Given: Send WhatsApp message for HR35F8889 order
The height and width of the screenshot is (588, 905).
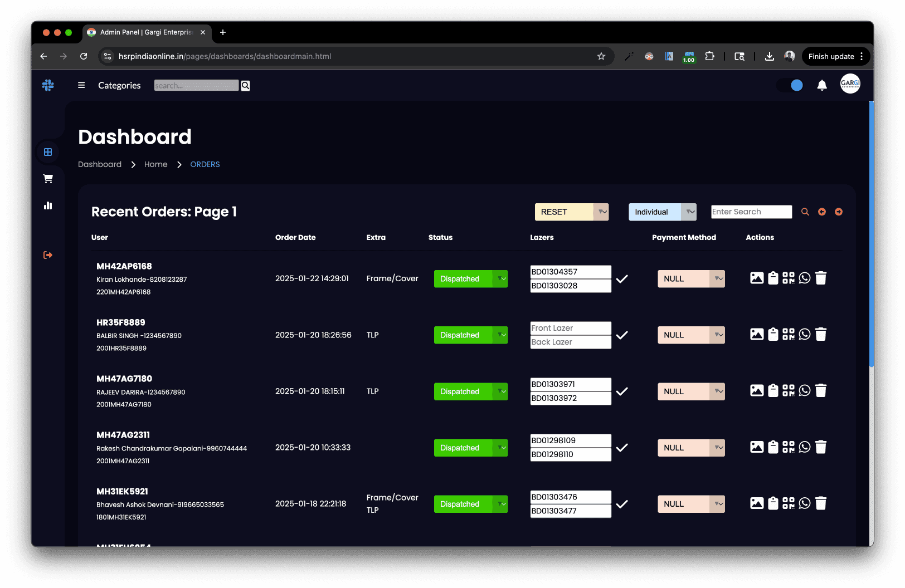Looking at the screenshot, I should pyautogui.click(x=805, y=334).
